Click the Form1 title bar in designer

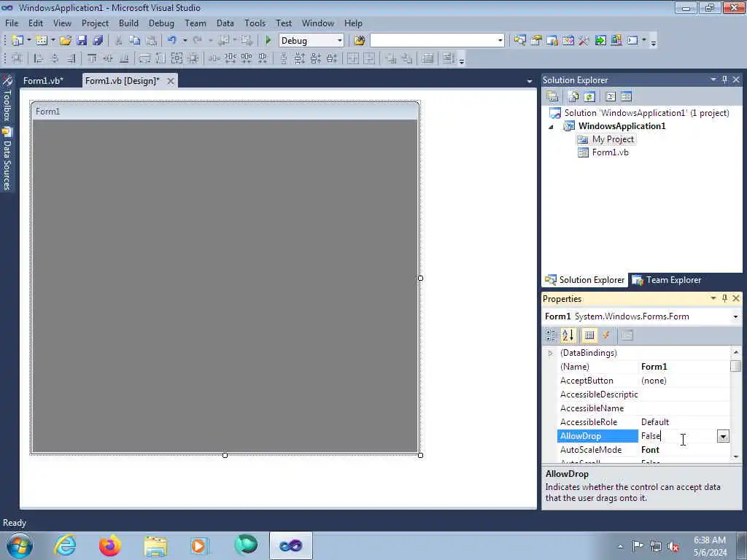click(x=225, y=112)
